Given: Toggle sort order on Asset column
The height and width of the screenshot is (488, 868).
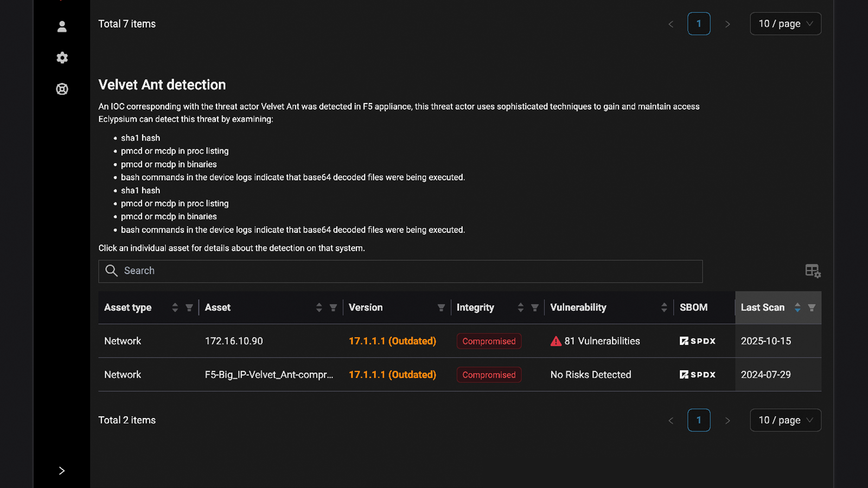Looking at the screenshot, I should (319, 308).
